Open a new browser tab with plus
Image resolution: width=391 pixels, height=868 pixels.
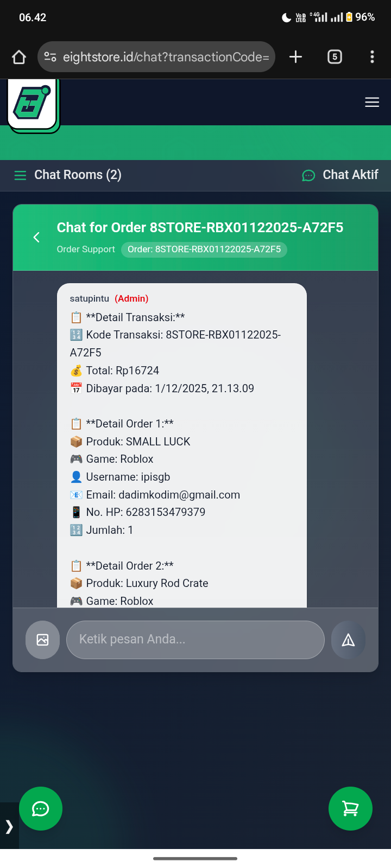point(295,57)
